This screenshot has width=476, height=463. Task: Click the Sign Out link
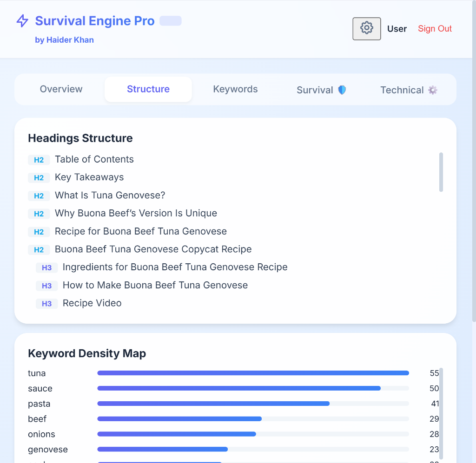click(x=435, y=29)
